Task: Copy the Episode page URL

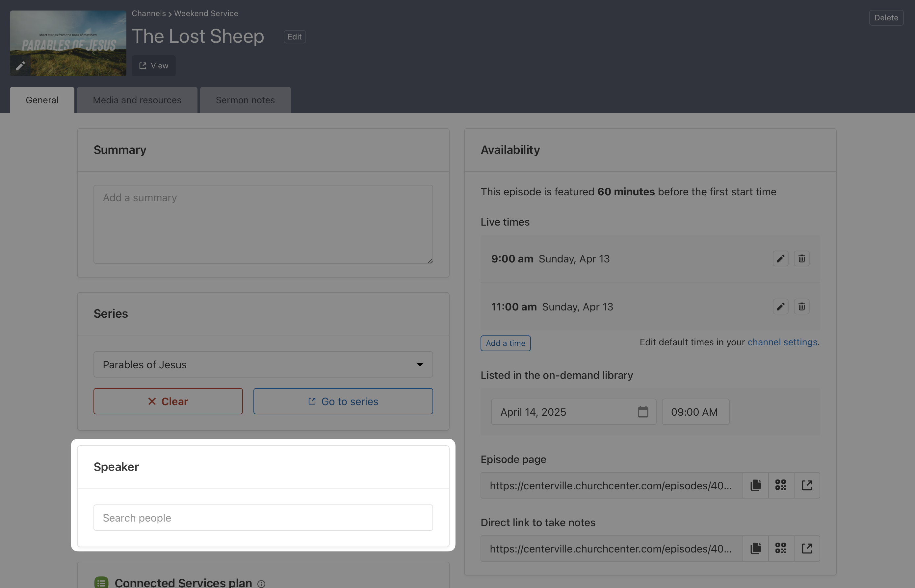Action: pos(755,485)
